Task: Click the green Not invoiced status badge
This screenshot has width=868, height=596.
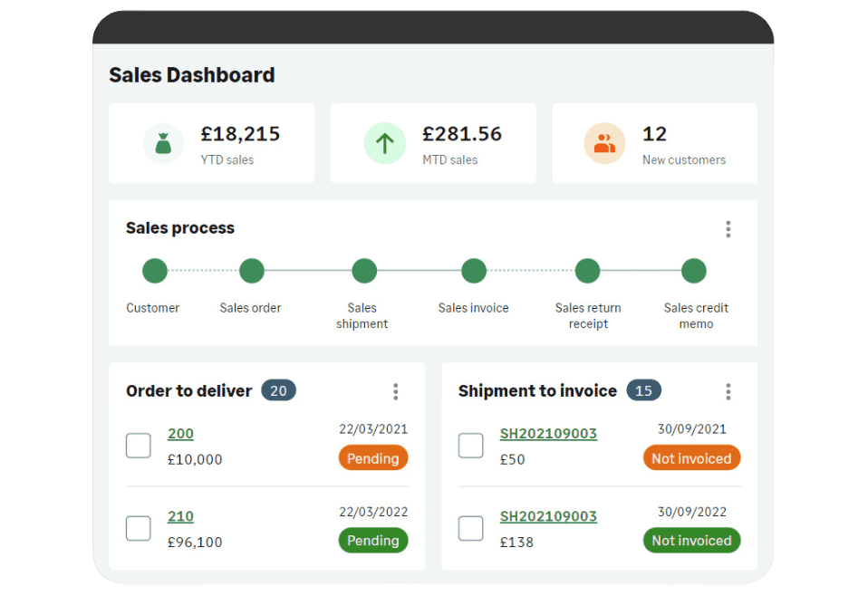Action: [x=691, y=541]
